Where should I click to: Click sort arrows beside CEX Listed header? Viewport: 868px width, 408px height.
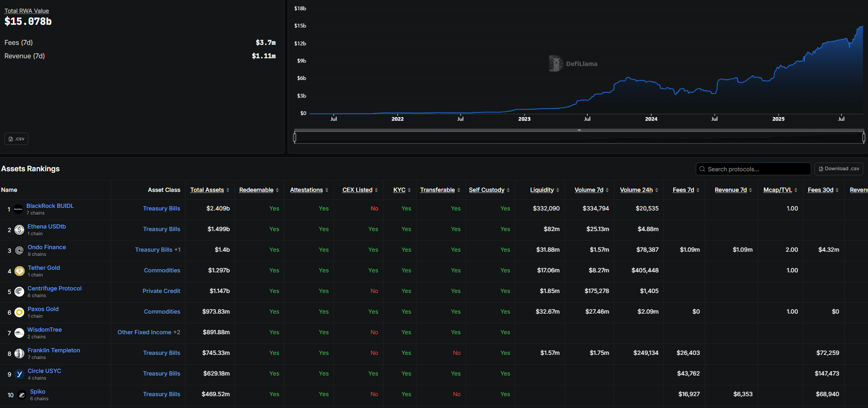click(x=376, y=190)
